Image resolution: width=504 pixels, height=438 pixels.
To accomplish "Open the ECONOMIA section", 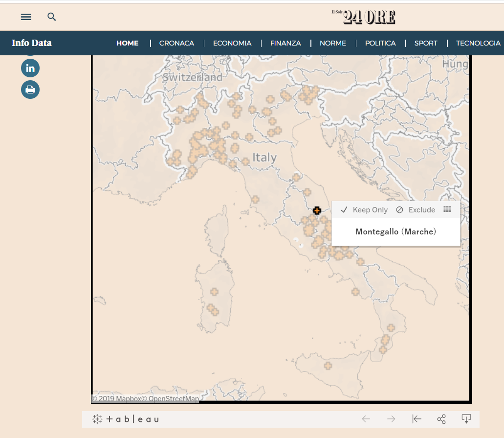I will pos(232,43).
